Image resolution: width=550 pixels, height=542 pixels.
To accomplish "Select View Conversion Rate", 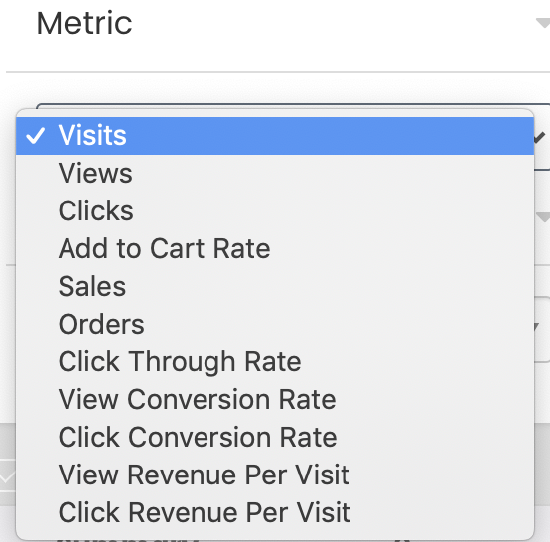I will (x=275, y=400).
